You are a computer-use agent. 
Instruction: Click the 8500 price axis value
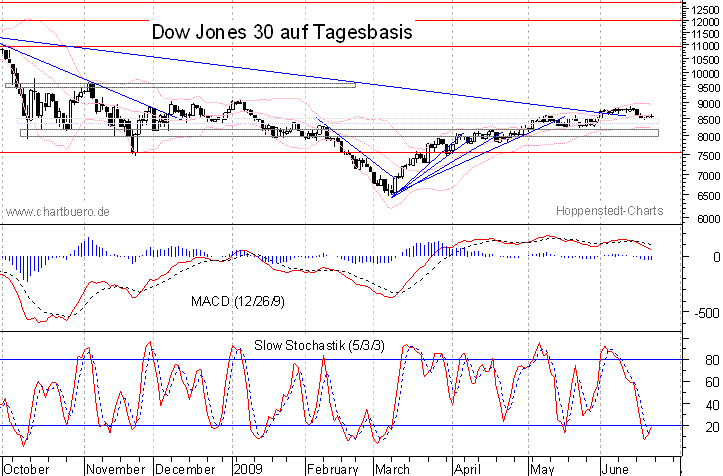tap(708, 120)
